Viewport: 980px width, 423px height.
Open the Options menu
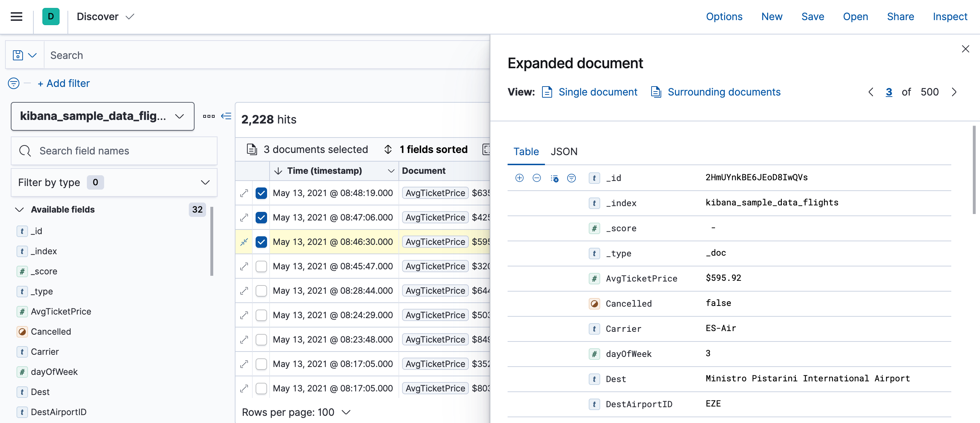click(724, 17)
